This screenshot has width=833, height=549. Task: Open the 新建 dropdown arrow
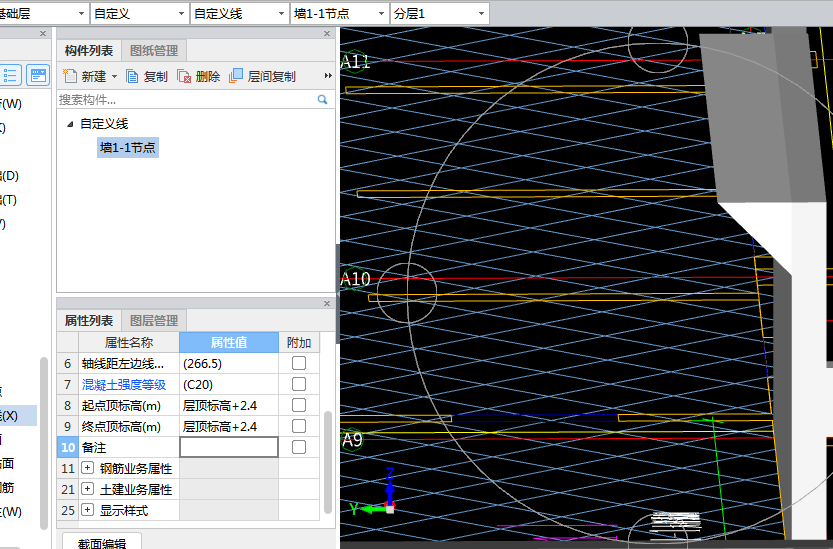(114, 77)
